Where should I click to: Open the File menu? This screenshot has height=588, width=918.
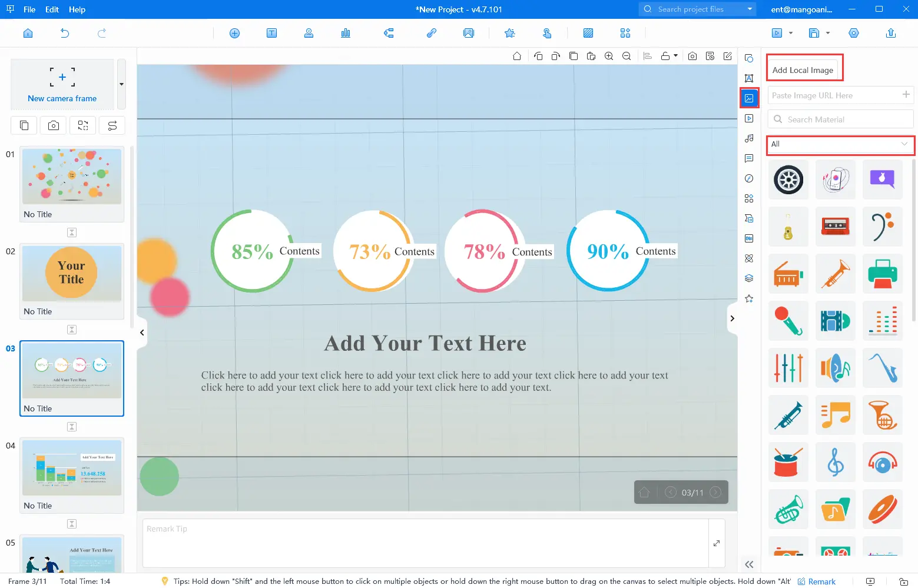pyautogui.click(x=29, y=9)
